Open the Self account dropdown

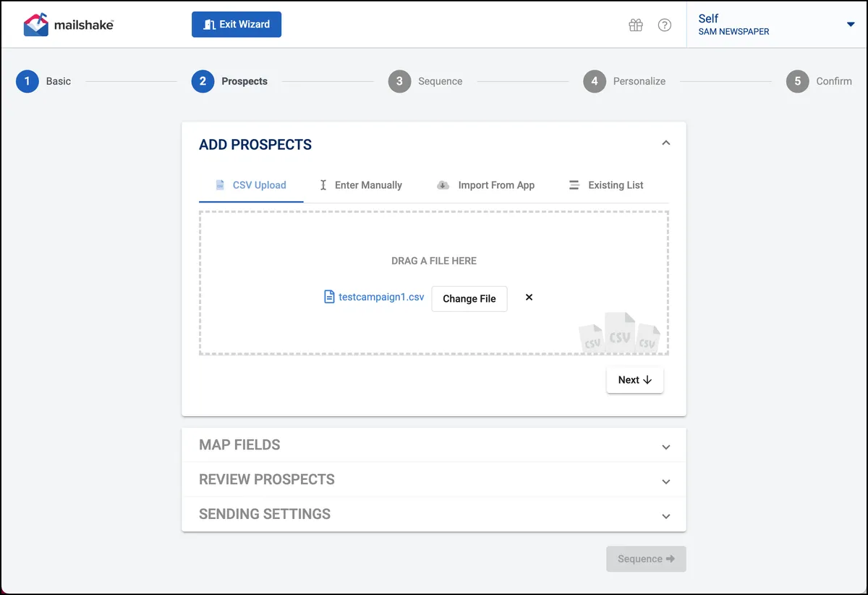[x=777, y=25]
